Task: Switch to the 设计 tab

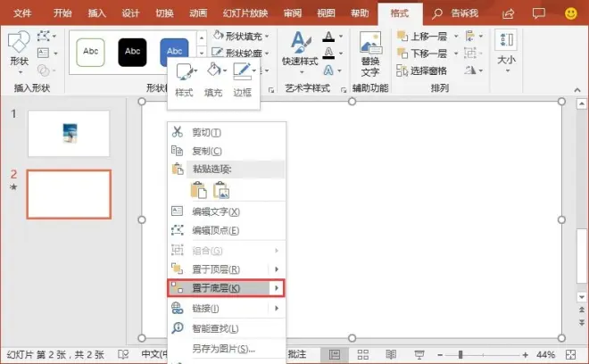Action: tap(130, 13)
